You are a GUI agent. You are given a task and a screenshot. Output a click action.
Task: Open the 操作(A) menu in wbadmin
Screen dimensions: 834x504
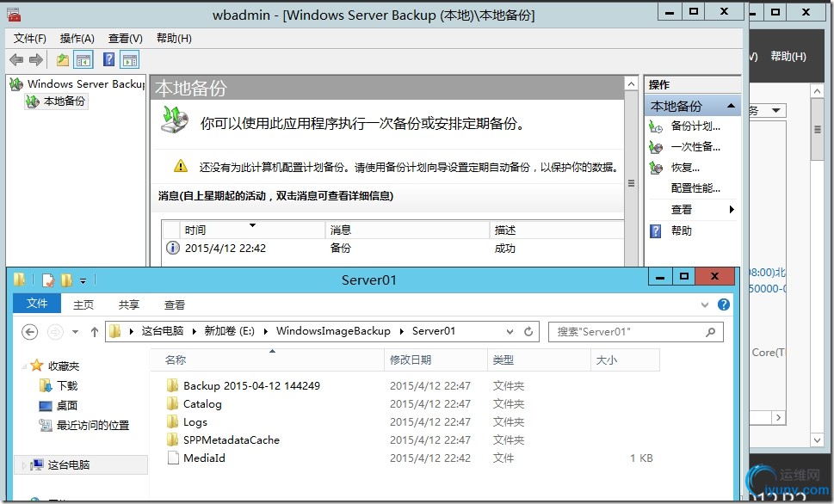click(77, 39)
